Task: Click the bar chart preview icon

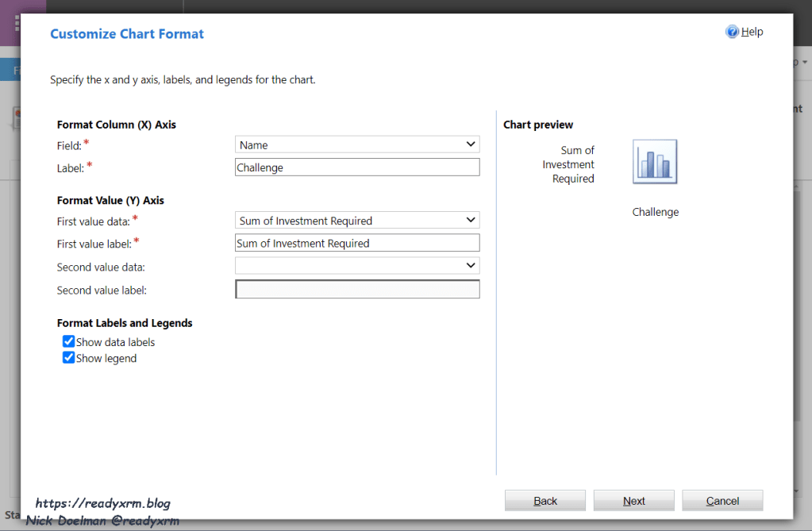Action: (655, 162)
